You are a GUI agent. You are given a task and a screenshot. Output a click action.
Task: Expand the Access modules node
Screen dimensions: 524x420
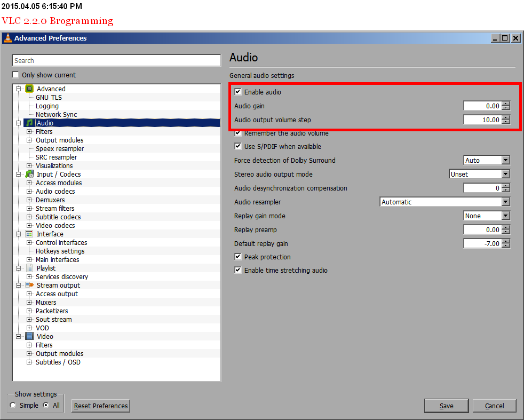[29, 183]
